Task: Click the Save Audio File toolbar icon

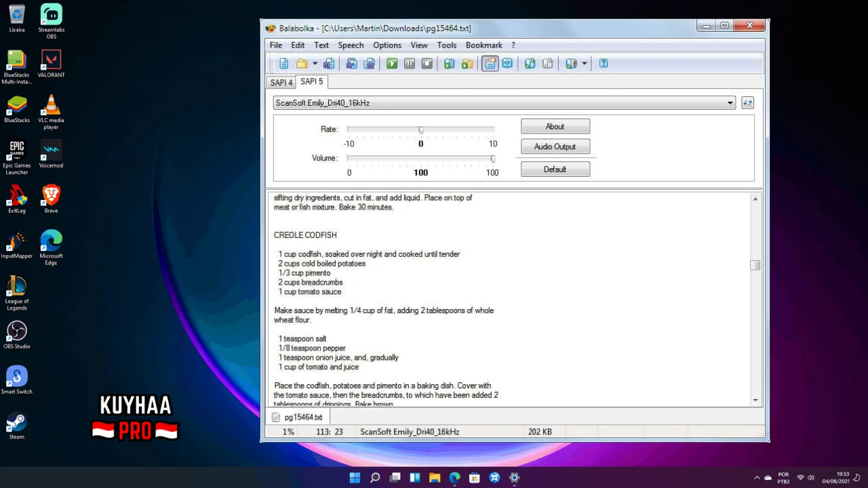Action: pos(351,64)
